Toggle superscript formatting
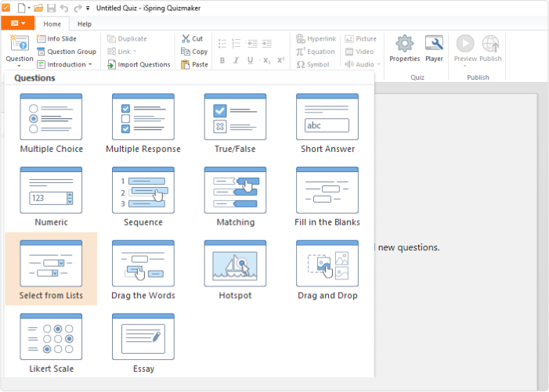The width and height of the screenshot is (549, 392). pyautogui.click(x=281, y=60)
